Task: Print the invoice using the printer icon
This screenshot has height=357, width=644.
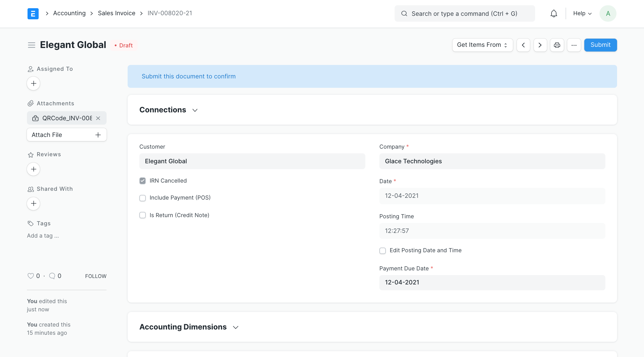Action: pyautogui.click(x=557, y=45)
